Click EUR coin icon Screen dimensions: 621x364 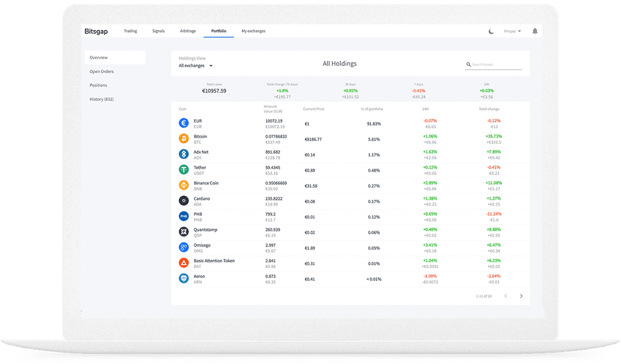pyautogui.click(x=184, y=123)
